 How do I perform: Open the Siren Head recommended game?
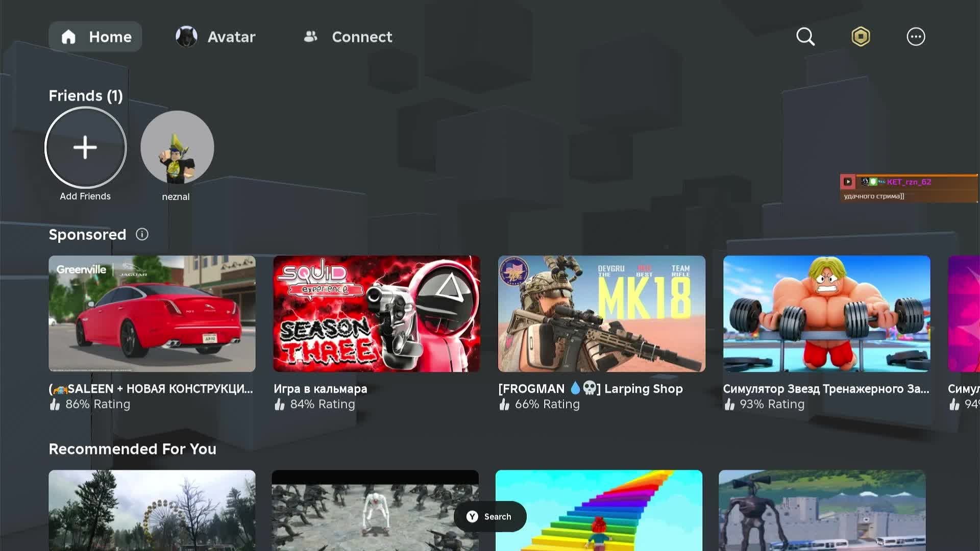click(x=822, y=510)
